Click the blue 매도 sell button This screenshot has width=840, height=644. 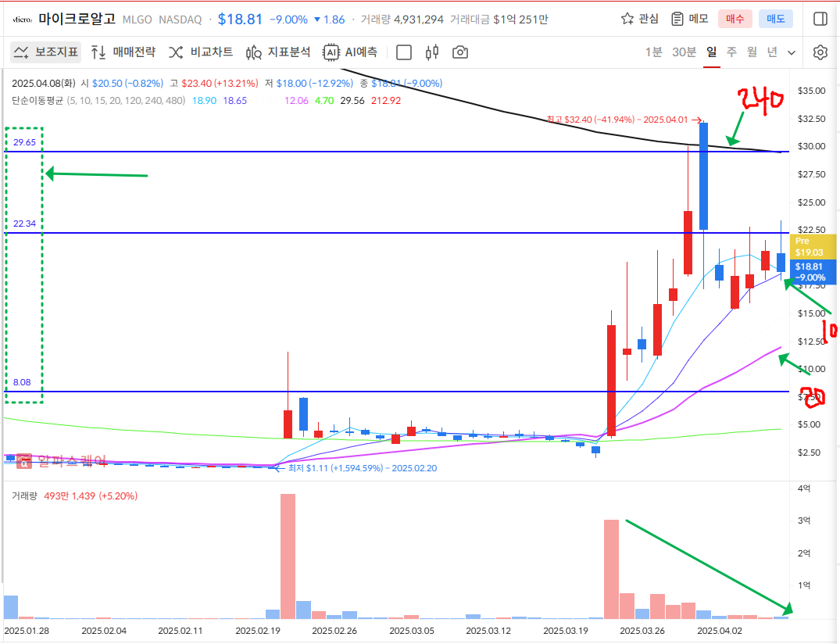(776, 20)
